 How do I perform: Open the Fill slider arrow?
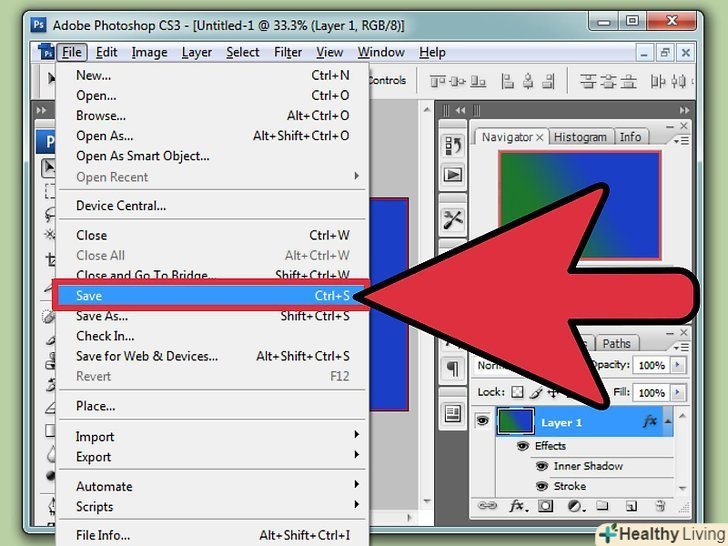pos(678,392)
